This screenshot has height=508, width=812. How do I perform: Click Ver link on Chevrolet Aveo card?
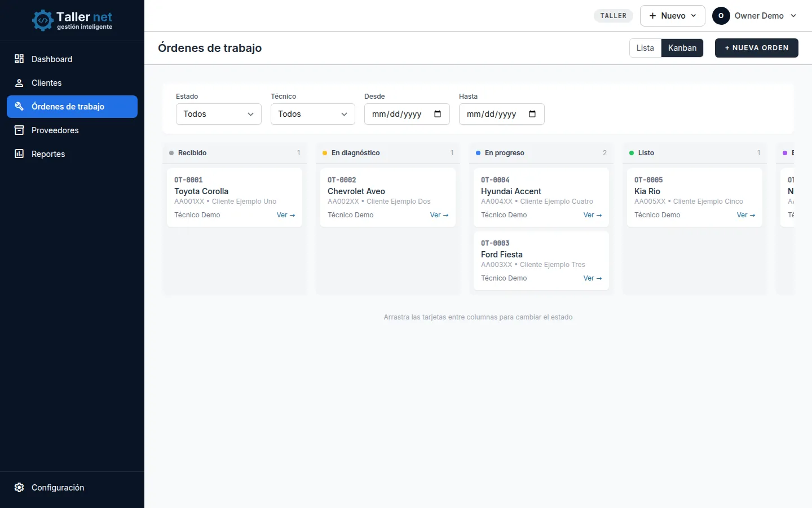[x=439, y=215]
